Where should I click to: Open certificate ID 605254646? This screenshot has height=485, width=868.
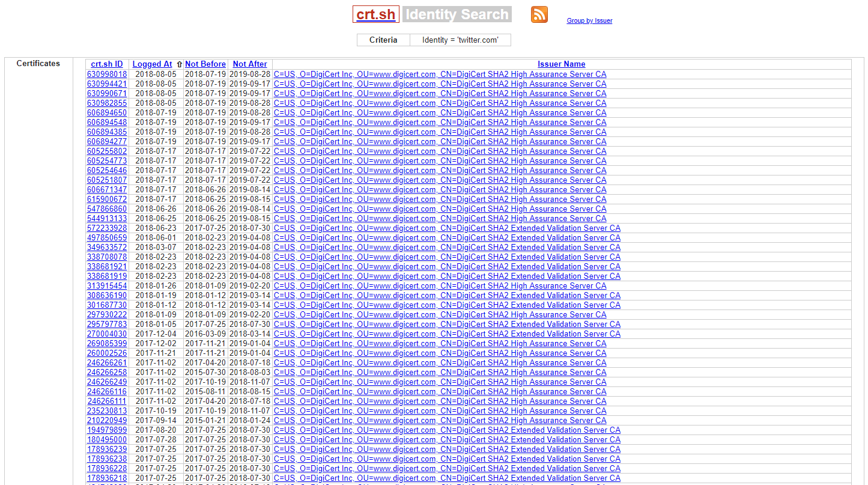[107, 171]
